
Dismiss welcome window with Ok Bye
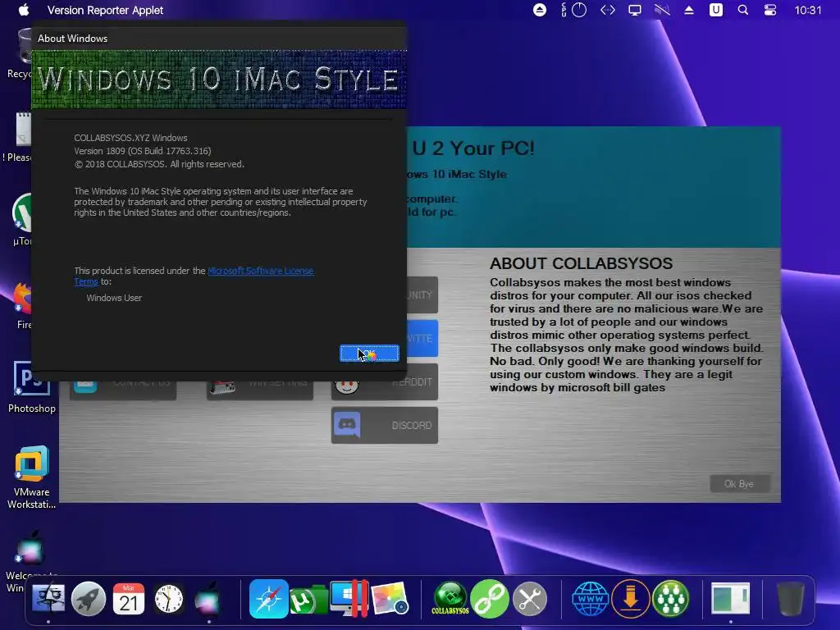tap(739, 484)
